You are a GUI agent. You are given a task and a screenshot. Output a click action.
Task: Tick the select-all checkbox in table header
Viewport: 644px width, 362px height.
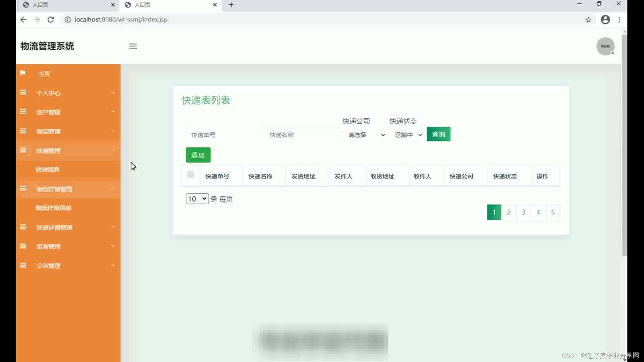pos(191,175)
